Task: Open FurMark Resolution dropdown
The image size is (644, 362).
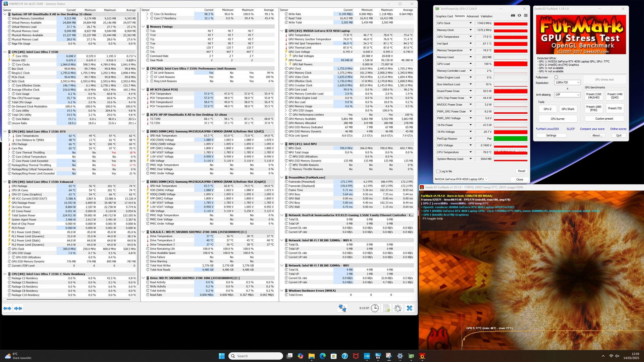Action: 567,82
